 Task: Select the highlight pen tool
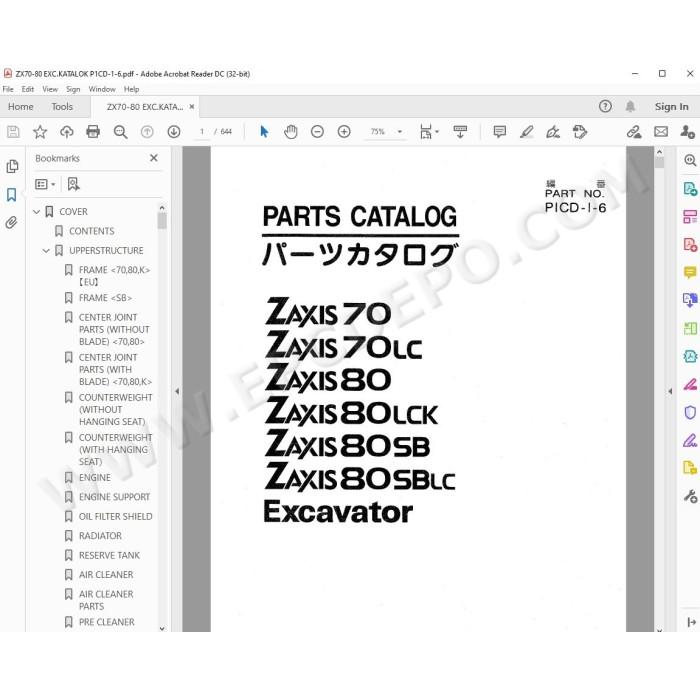[526, 132]
